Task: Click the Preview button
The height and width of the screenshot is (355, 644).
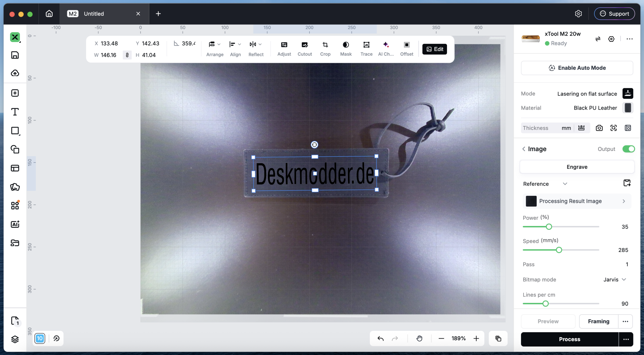Action: (x=548, y=321)
